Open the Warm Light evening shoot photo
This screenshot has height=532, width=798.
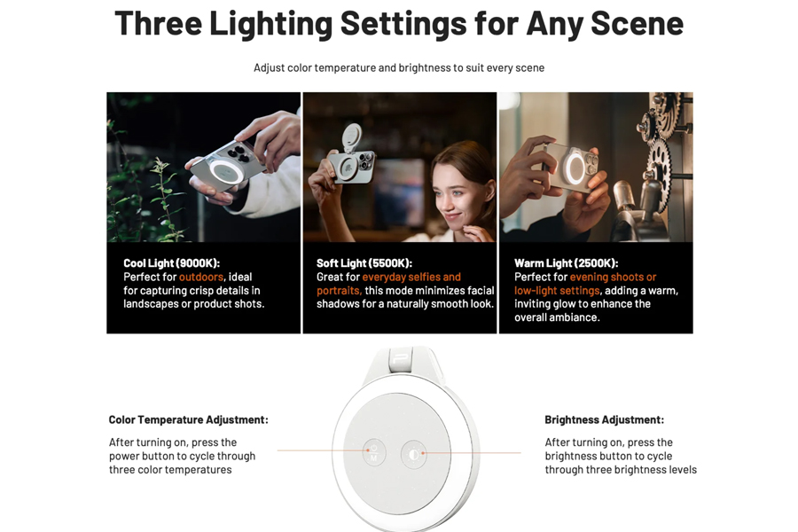point(596,167)
